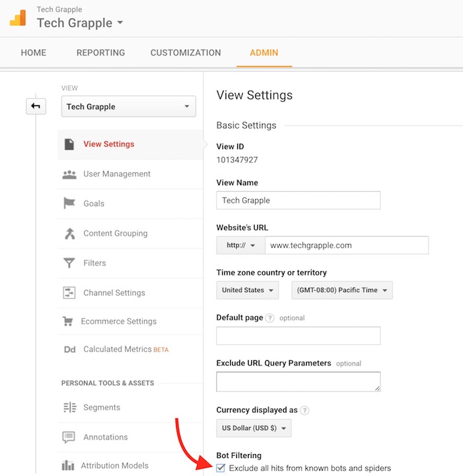This screenshot has width=463, height=476.
Task: Open the Tech Grapple view selector dropdown
Action: [128, 107]
